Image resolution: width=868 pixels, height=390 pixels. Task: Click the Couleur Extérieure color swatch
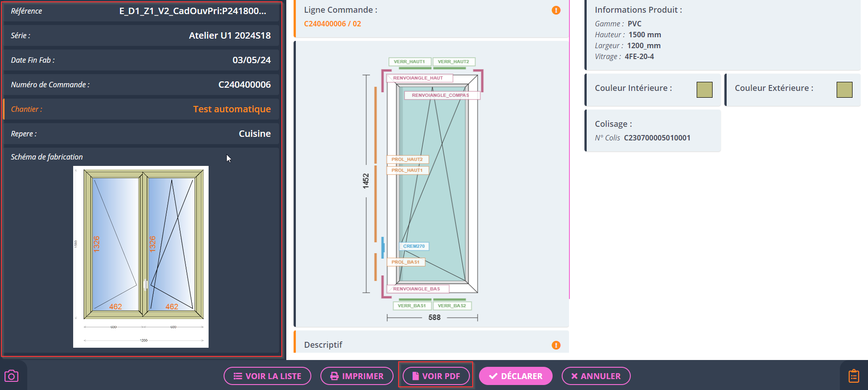coord(844,90)
